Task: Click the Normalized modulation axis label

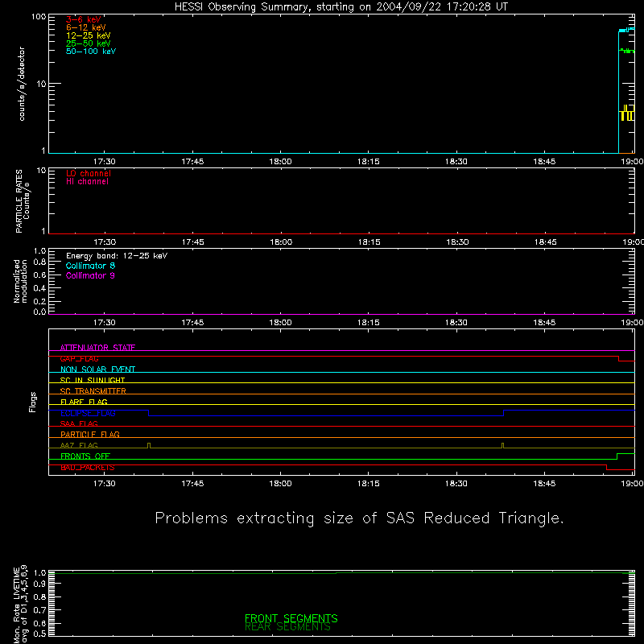Action: (x=20, y=281)
